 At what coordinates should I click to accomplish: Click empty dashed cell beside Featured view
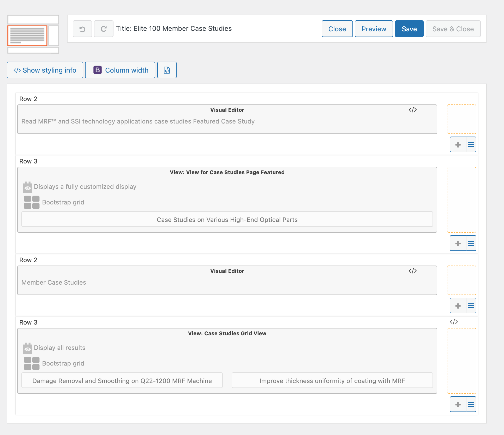461,200
